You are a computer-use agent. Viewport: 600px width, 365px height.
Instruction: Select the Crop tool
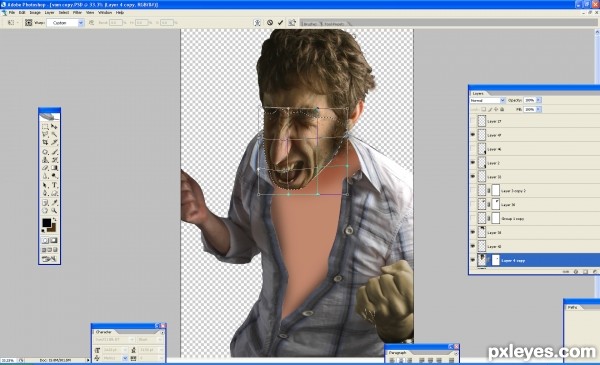45,142
